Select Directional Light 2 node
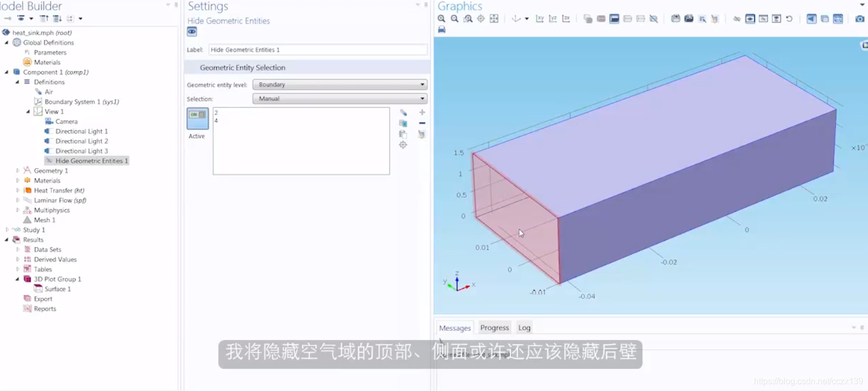This screenshot has width=868, height=391. [x=81, y=141]
